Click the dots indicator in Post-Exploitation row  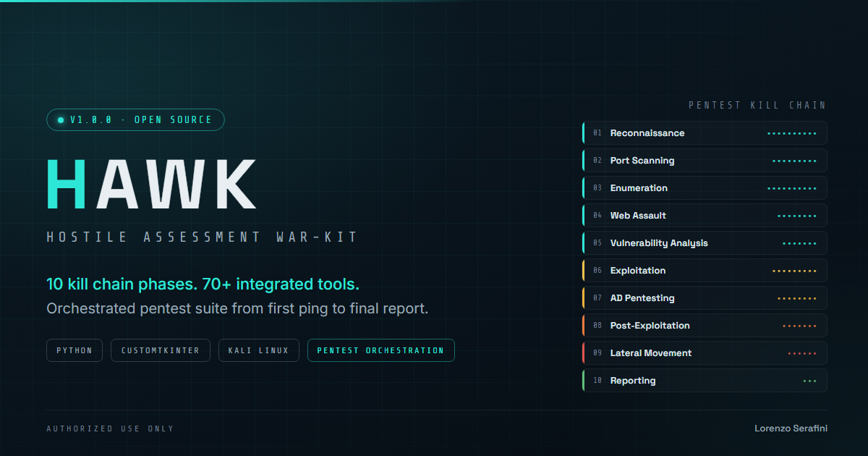click(799, 326)
